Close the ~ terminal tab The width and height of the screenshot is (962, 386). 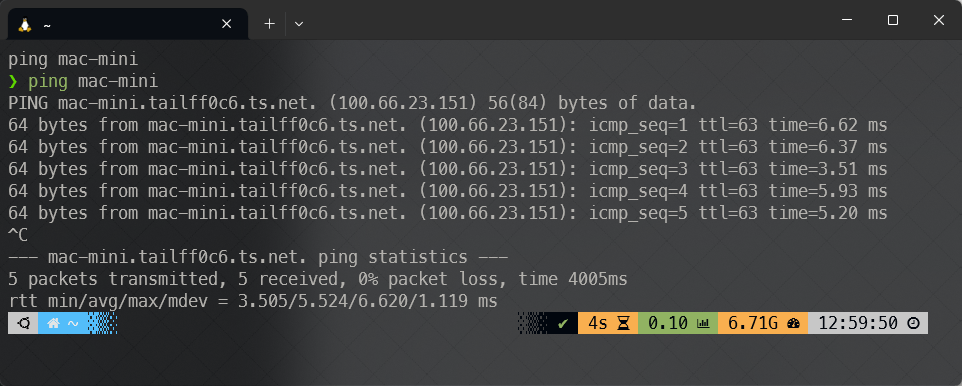226,24
